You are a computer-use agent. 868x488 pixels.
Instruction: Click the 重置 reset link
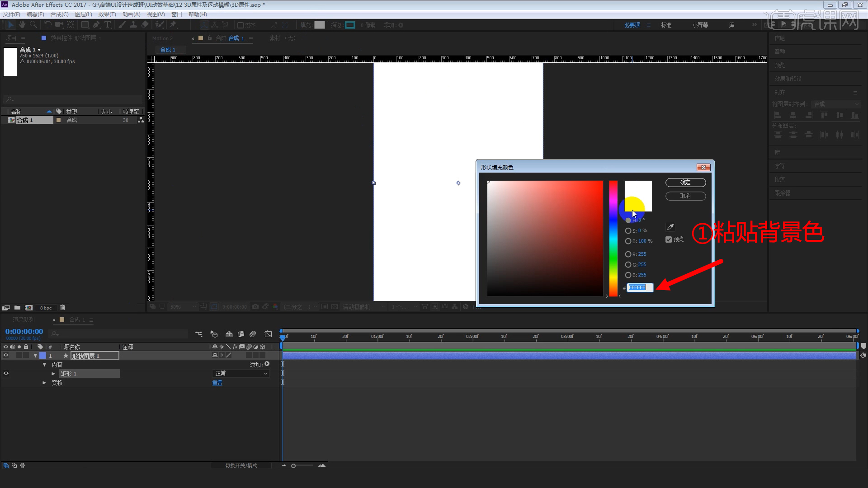tap(217, 383)
